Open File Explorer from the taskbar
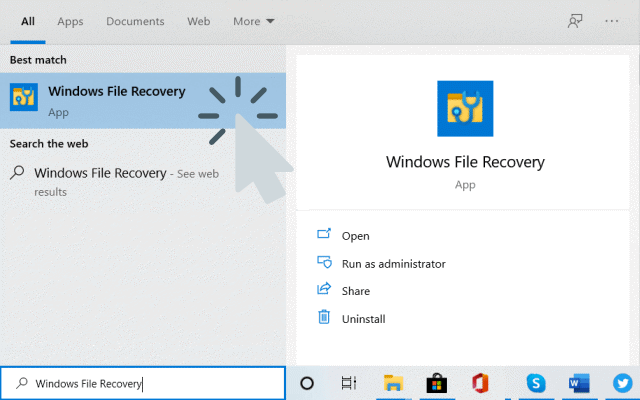 tap(393, 383)
